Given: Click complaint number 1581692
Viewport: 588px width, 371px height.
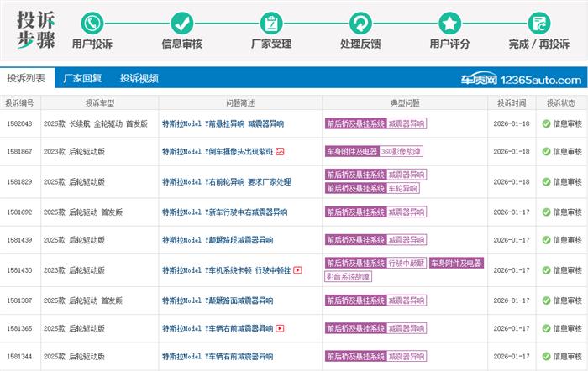Looking at the screenshot, I should [19, 212].
